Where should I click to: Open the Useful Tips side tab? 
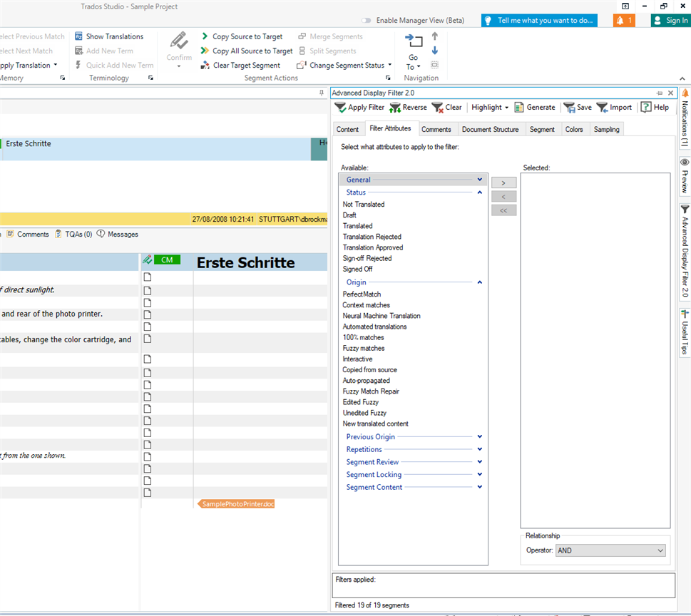tap(685, 333)
